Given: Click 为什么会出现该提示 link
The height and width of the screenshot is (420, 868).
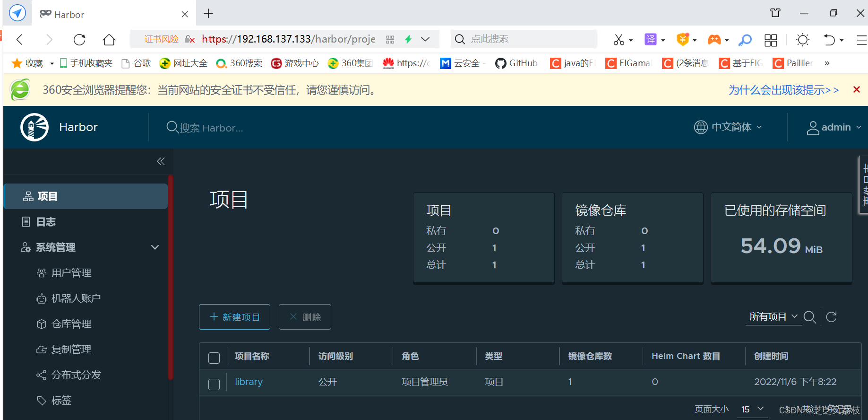Looking at the screenshot, I should (x=783, y=90).
